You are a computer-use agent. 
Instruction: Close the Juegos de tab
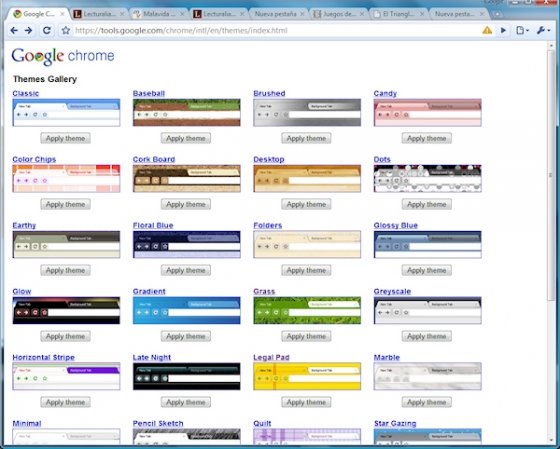tap(362, 14)
